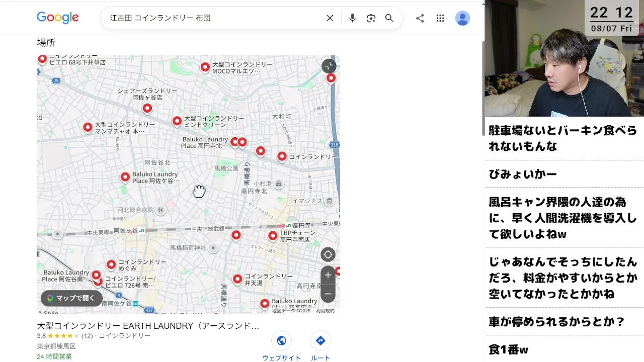The width and height of the screenshot is (644, 362).
Task: Click chat comment 駐車場ないとバーキン食べられないもんな
Action: (563, 138)
